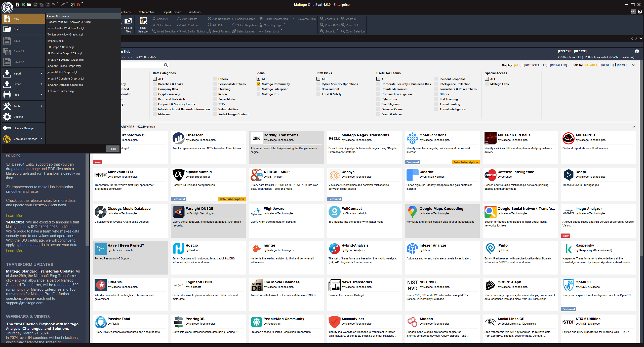Click the Shodan hub item icon
Screen dimensions: 644x347
(x=412, y=322)
